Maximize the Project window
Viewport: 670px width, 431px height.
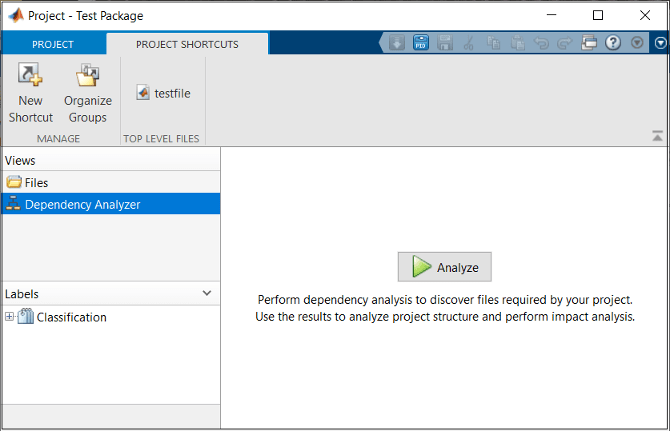click(598, 15)
